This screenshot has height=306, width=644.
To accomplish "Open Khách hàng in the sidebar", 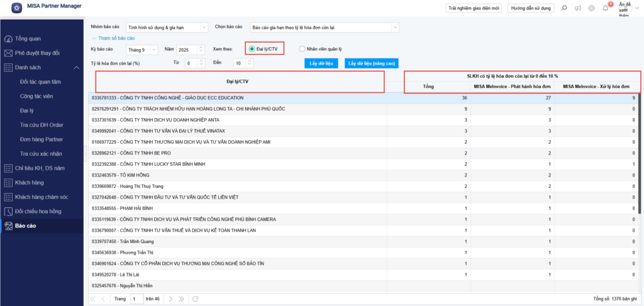I will click(28, 183).
